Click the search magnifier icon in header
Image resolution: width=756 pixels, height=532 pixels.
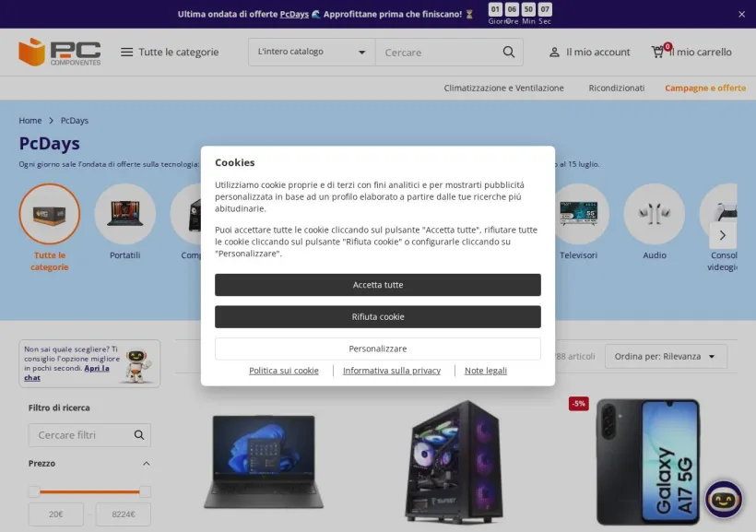[509, 52]
